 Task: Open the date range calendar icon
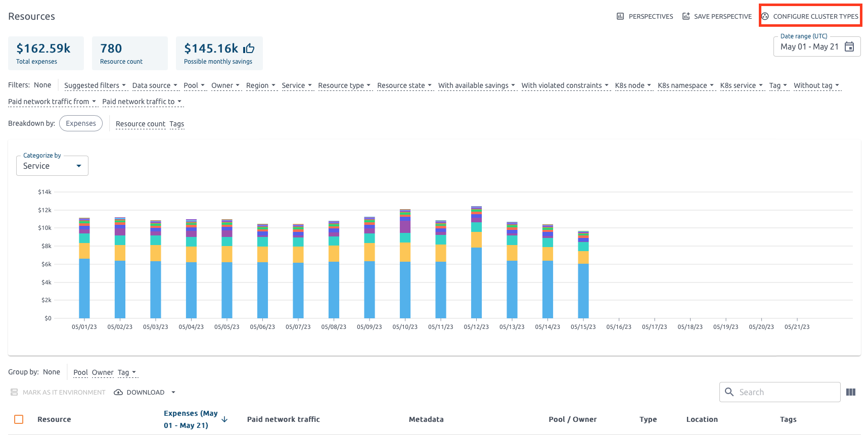pos(849,46)
